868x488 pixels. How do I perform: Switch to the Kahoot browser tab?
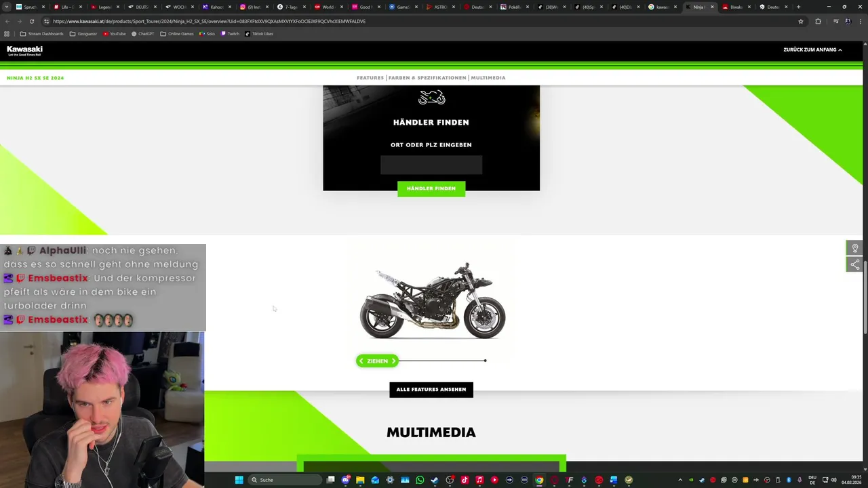(x=216, y=7)
